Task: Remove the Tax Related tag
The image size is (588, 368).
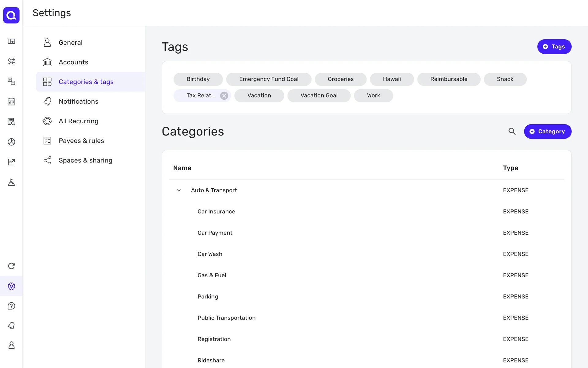Action: 224,96
